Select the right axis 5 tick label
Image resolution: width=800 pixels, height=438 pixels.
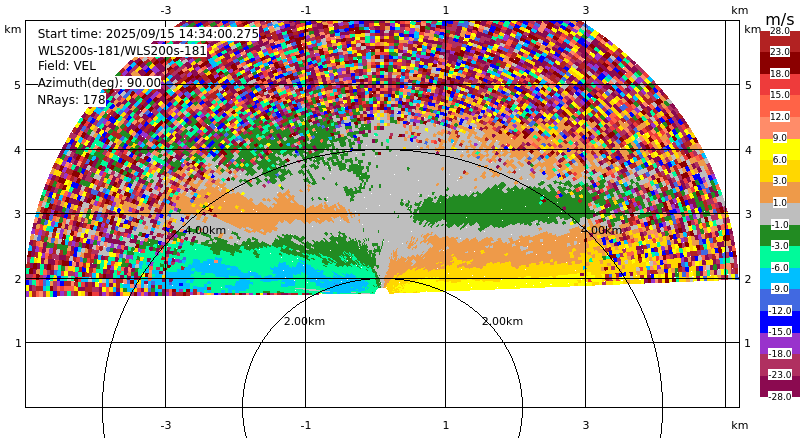click(748, 85)
